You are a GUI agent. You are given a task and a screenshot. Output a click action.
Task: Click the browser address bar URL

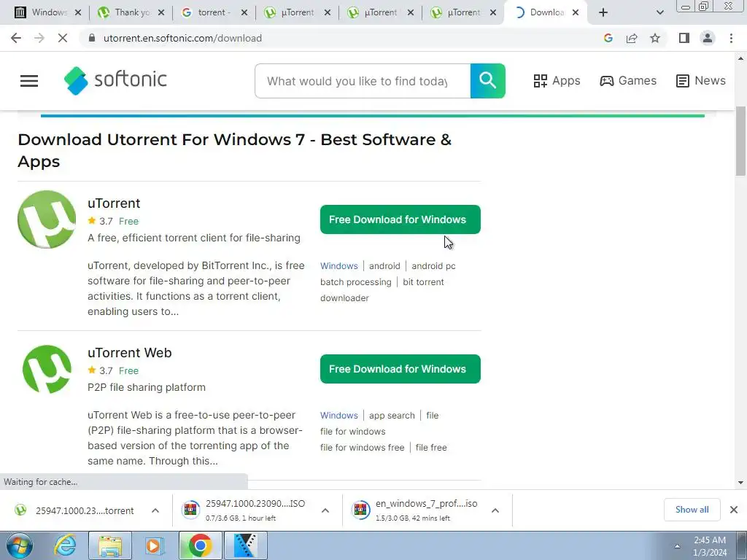[182, 38]
